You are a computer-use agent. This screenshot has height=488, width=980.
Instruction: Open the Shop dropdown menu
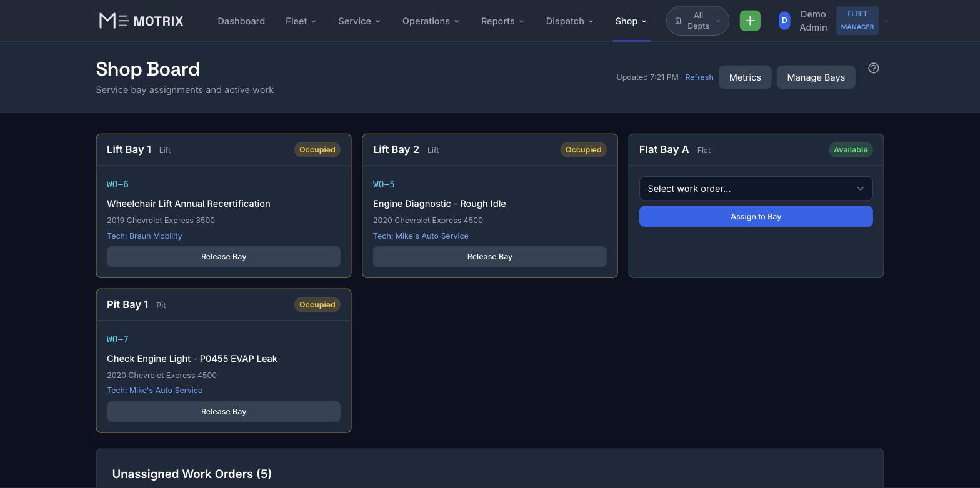pos(631,21)
